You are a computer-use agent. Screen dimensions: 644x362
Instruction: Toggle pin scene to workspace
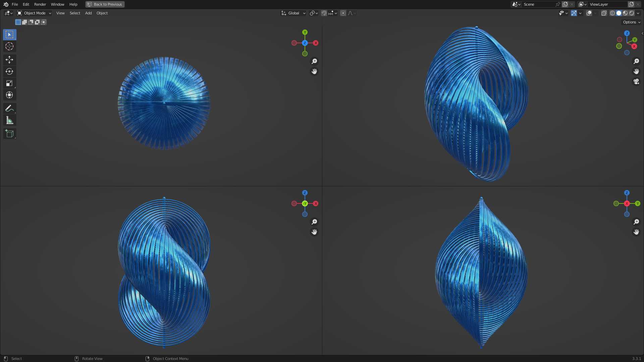[557, 4]
